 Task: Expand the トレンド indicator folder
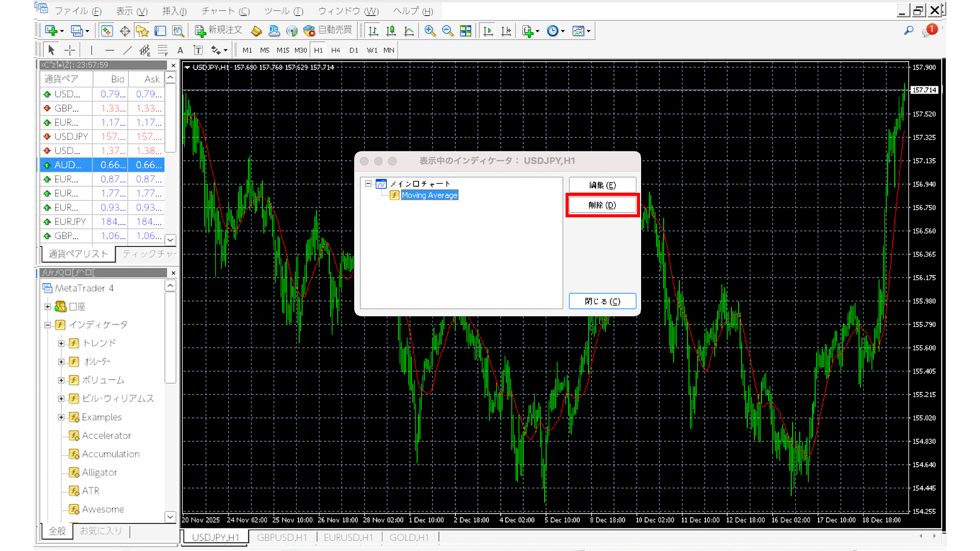61,343
